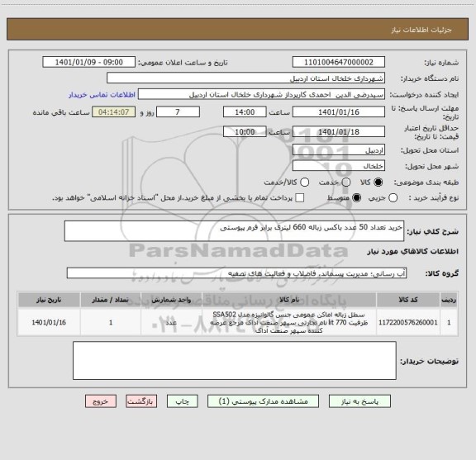Select the خدمت radio button
476x460 pixels.
(x=346, y=182)
